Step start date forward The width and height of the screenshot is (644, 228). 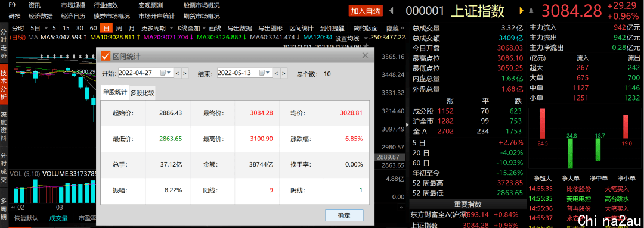click(x=185, y=74)
